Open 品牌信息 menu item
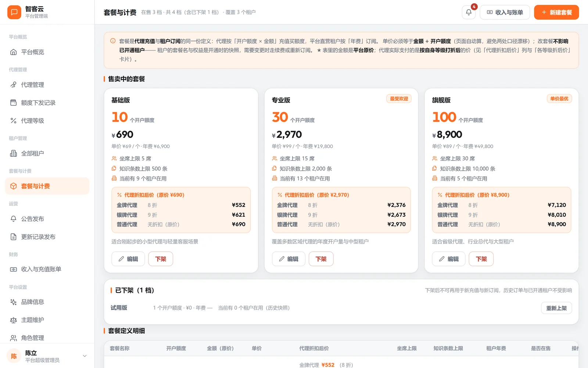Viewport: 588px width, 368px height. 47,302
